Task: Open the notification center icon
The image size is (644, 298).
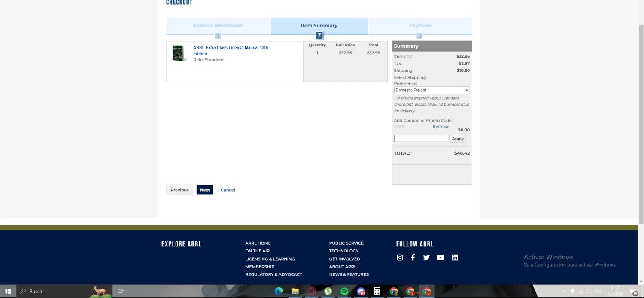Action: [634, 292]
